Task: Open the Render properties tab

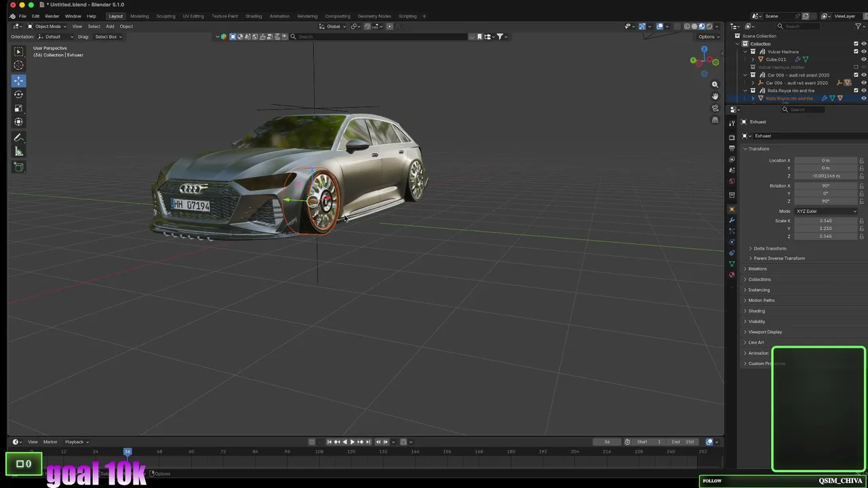Action: point(732,138)
